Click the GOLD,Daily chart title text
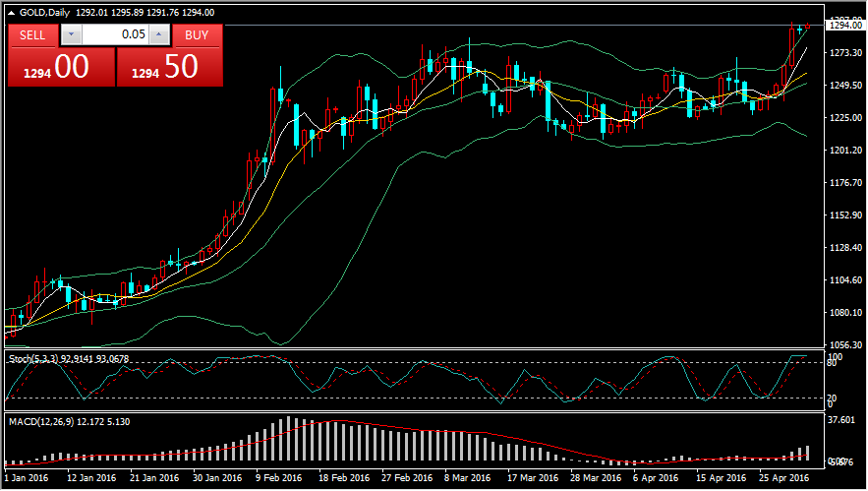This screenshot has width=868, height=491. 45,12
